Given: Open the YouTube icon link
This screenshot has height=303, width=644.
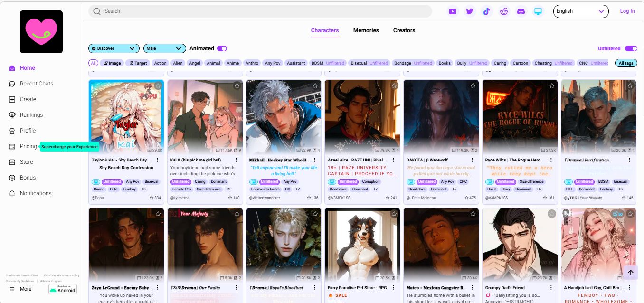Looking at the screenshot, I should click(453, 11).
